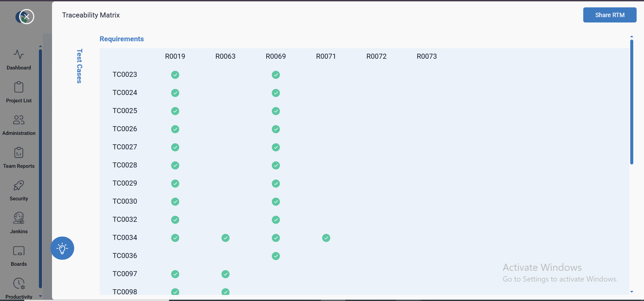
Task: Select the R0072 requirement column header
Action: [376, 56]
